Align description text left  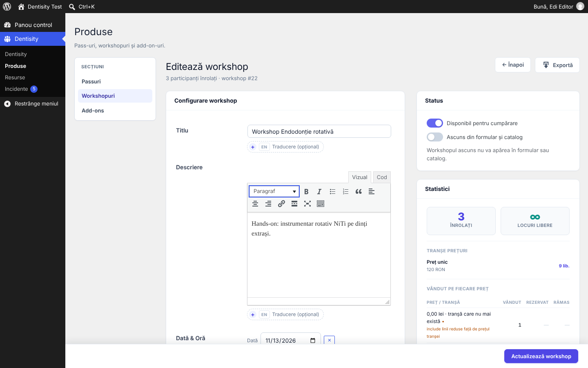click(x=372, y=191)
